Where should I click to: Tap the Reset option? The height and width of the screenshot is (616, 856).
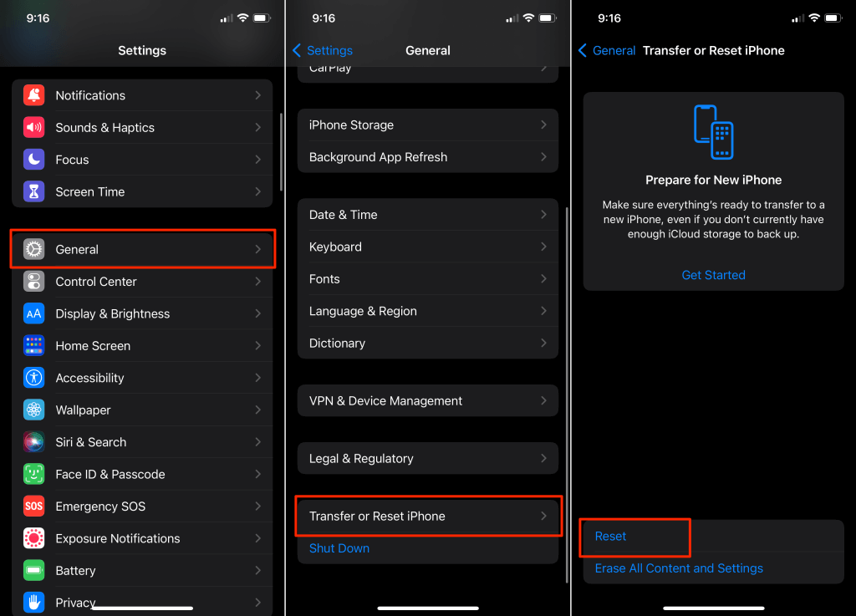click(x=611, y=537)
